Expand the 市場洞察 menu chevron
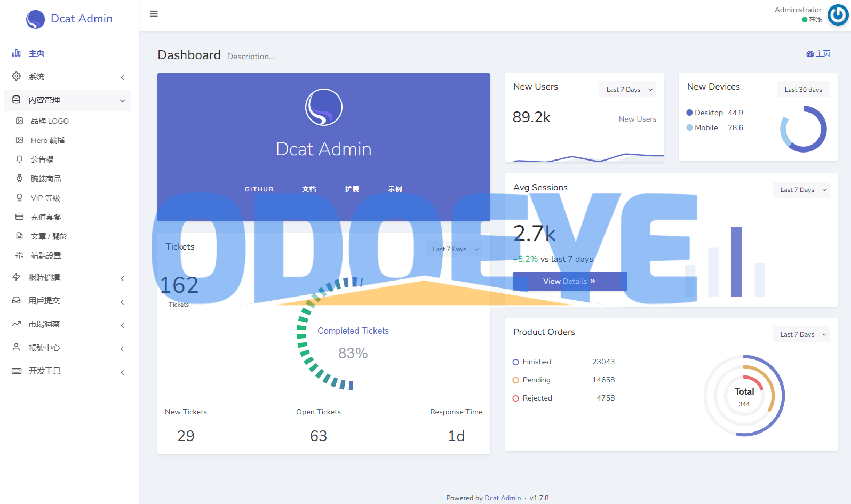The height and width of the screenshot is (504, 851). pyautogui.click(x=122, y=325)
